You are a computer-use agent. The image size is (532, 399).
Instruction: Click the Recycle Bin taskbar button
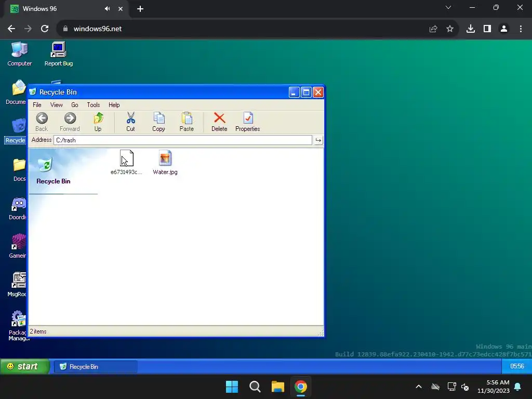[96, 367]
